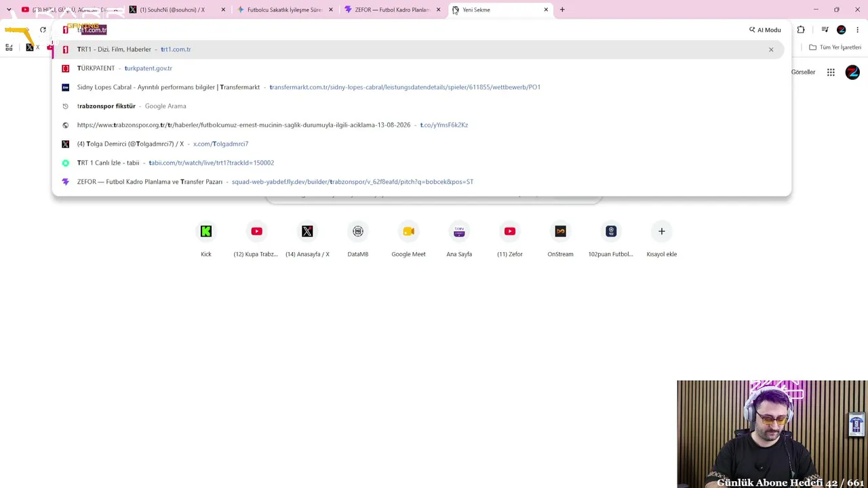Click the TÜRKPATENT favicon in suggestions

(x=65, y=68)
